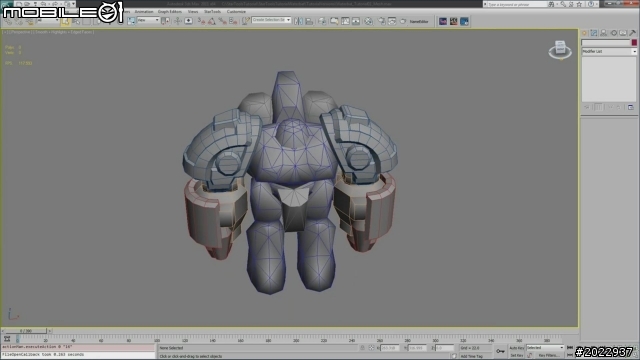Click the ViewCube in the viewport
640x360 pixels.
click(x=560, y=49)
